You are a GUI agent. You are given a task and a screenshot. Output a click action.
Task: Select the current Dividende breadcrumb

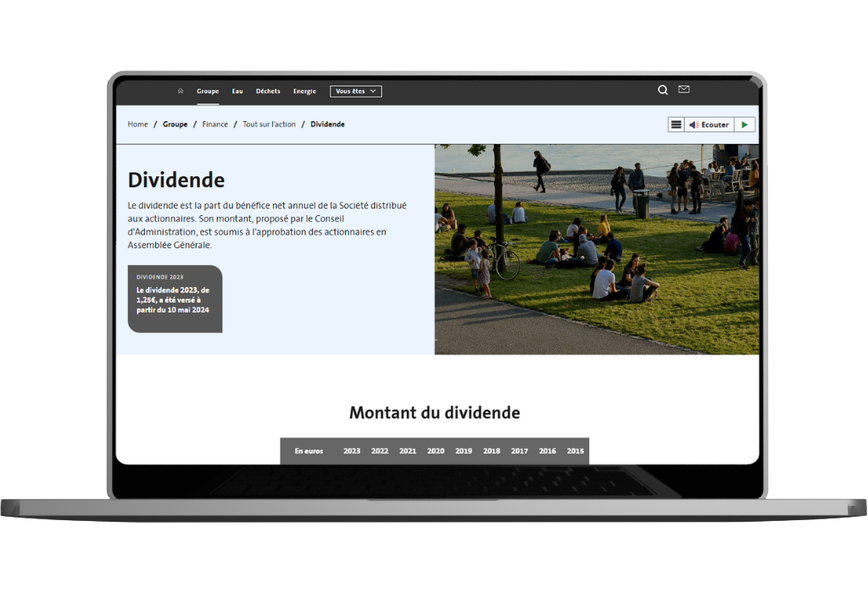click(x=327, y=125)
